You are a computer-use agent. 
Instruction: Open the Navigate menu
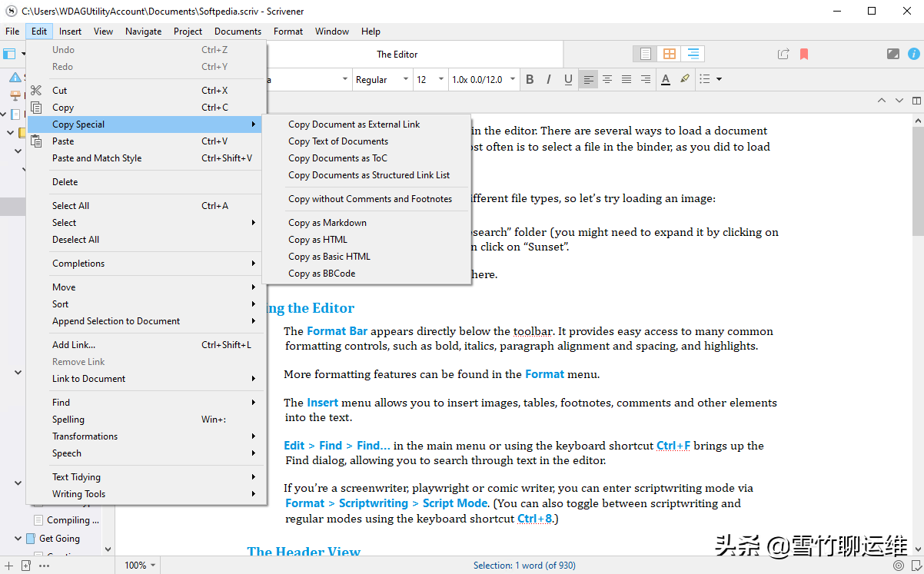[x=143, y=32]
